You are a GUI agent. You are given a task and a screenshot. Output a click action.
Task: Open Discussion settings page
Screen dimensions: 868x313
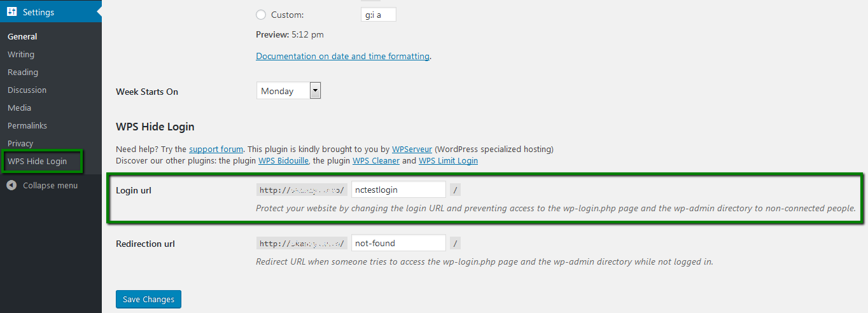click(27, 90)
